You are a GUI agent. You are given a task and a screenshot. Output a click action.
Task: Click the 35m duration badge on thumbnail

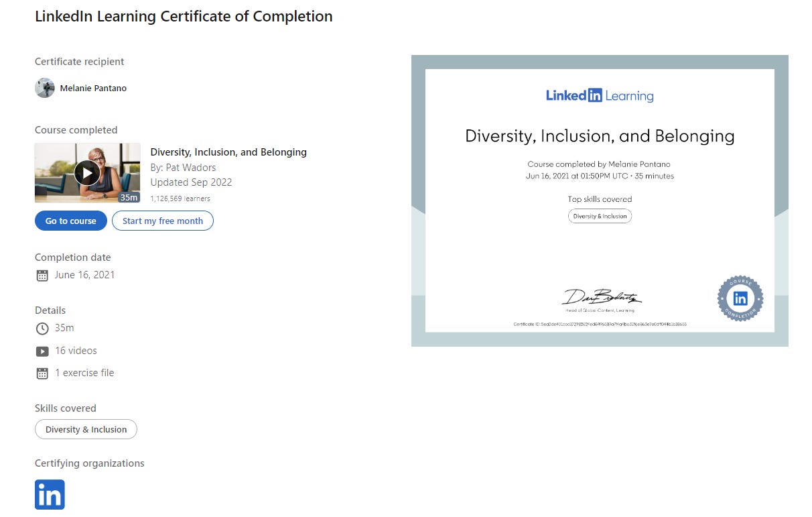tap(129, 197)
